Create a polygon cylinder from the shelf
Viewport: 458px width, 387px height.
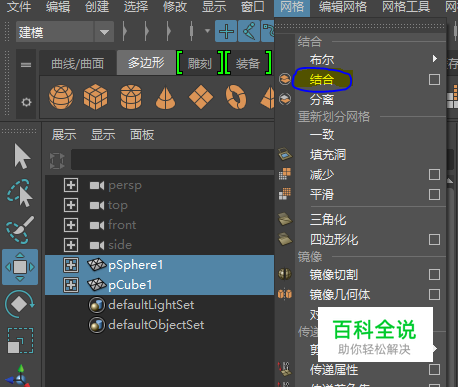131,97
